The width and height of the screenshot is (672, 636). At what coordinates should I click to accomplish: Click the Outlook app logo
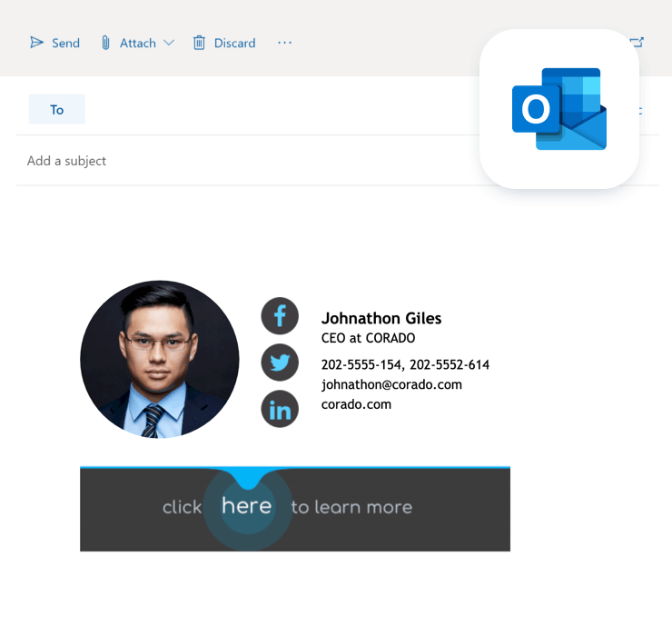tap(558, 109)
